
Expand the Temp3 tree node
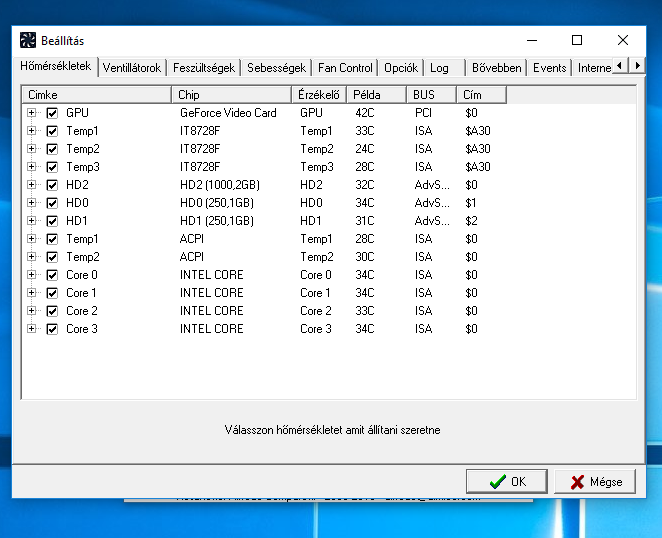(31, 167)
